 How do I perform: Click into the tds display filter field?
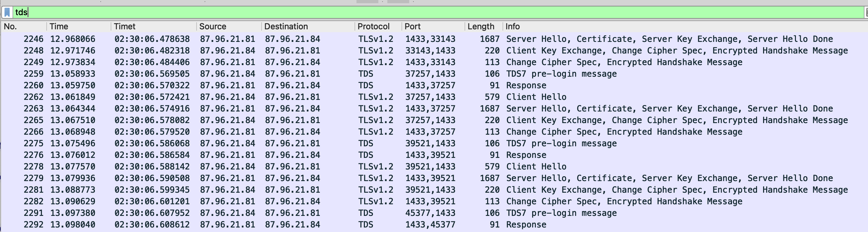click(438, 13)
